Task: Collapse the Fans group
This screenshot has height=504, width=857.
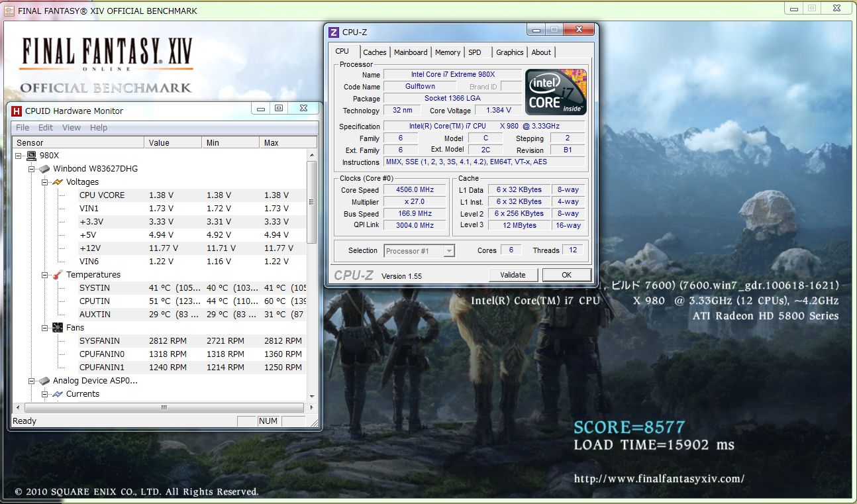Action: (x=45, y=328)
